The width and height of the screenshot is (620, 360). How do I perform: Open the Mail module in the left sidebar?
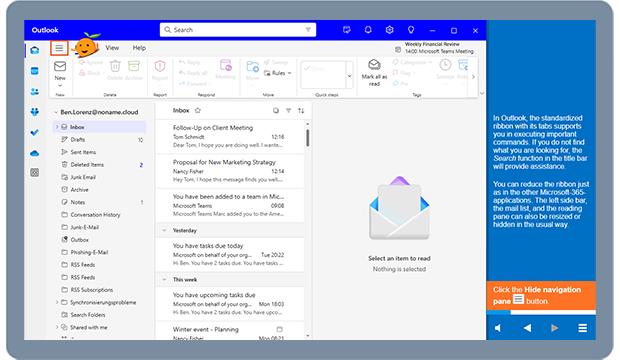click(35, 50)
